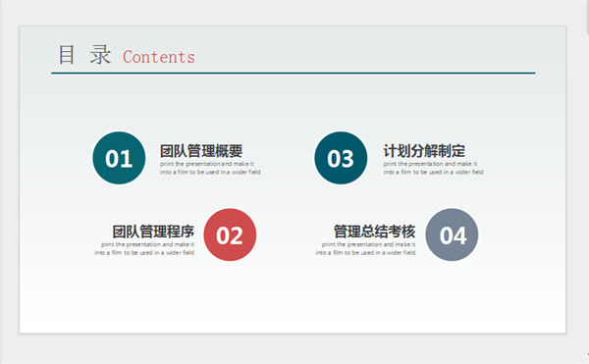Click the description text under 管理总结考核
Image resolution: width=589 pixels, height=364 pixels.
coord(365,248)
